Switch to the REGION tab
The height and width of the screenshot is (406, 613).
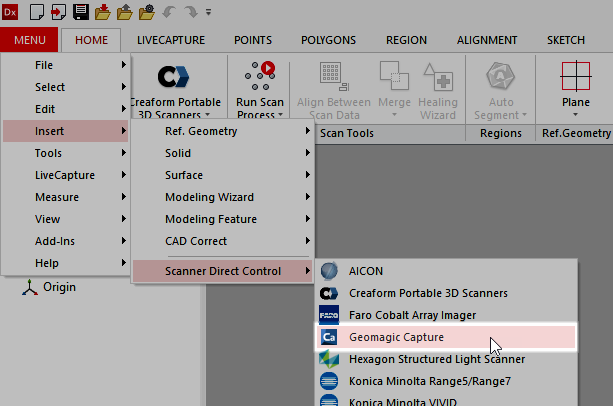click(407, 40)
